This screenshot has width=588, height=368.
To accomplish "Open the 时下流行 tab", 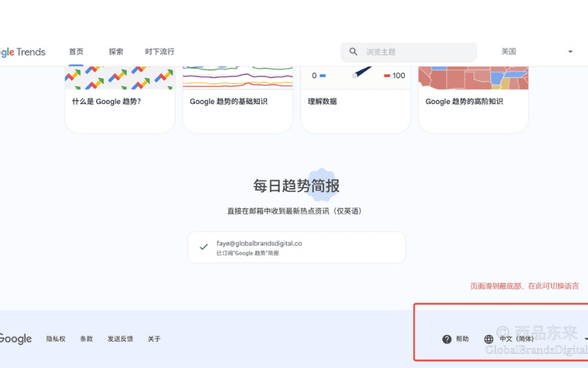I will click(159, 52).
